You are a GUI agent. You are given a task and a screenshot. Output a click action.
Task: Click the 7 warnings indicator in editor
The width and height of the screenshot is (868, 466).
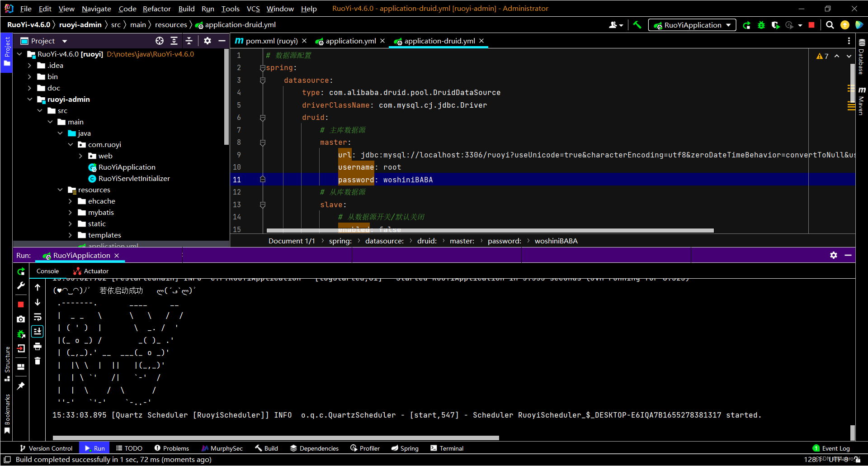click(x=822, y=56)
